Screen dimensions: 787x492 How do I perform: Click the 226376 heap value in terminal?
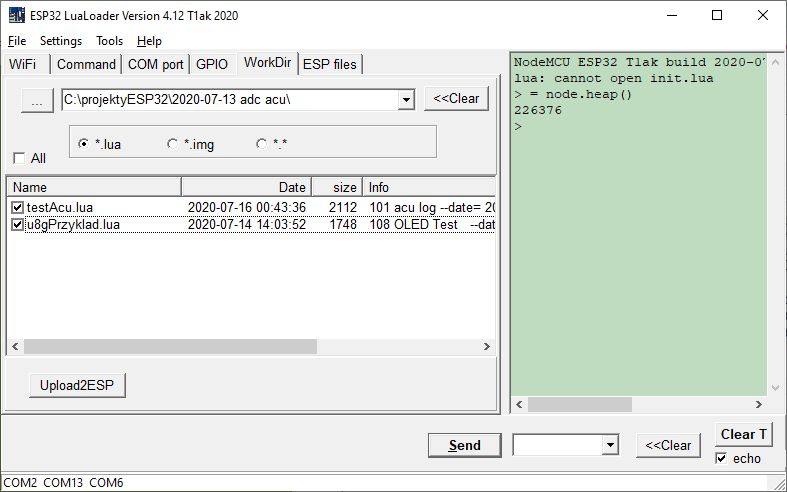point(538,110)
